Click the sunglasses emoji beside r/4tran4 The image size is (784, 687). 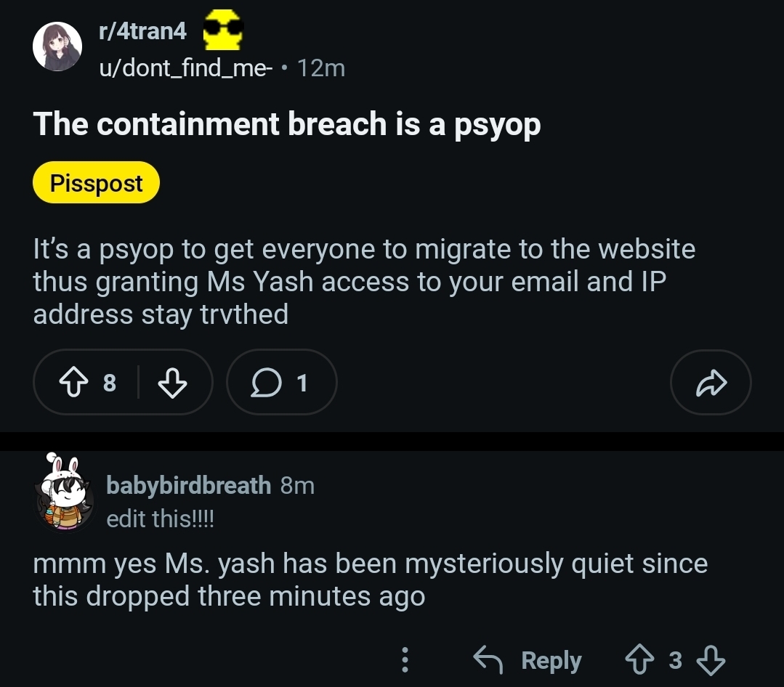coord(222,31)
